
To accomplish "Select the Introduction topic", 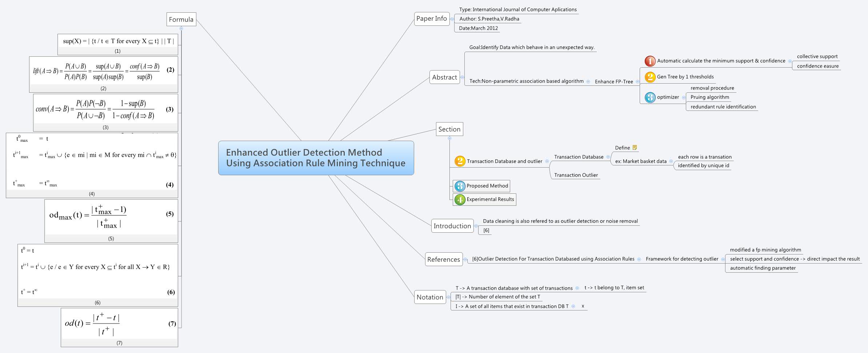I will 452,226.
